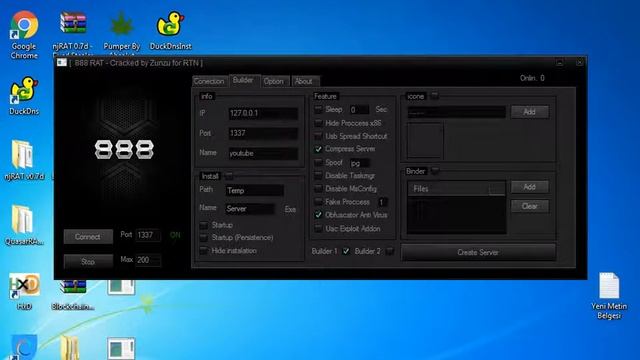The width and height of the screenshot is (640, 360).
Task: Click the Create Server button
Action: coord(478,252)
